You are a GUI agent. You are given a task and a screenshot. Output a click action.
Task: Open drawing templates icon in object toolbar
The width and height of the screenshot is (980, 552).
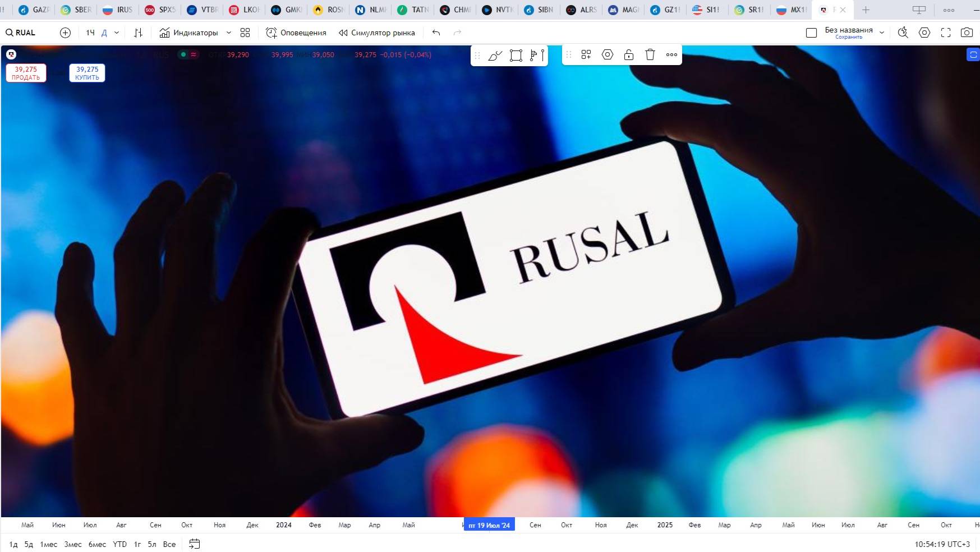(586, 54)
